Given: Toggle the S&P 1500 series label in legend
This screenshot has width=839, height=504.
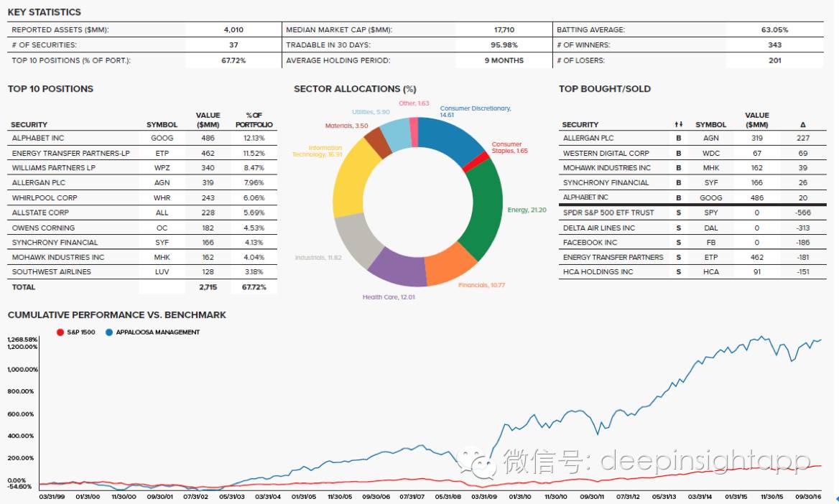Looking at the screenshot, I should 79,332.
